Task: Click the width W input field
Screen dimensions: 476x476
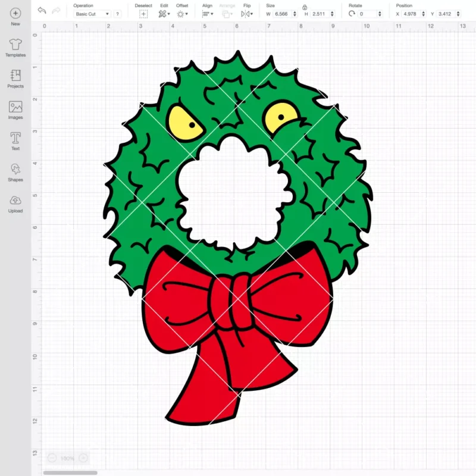Action: click(x=282, y=14)
